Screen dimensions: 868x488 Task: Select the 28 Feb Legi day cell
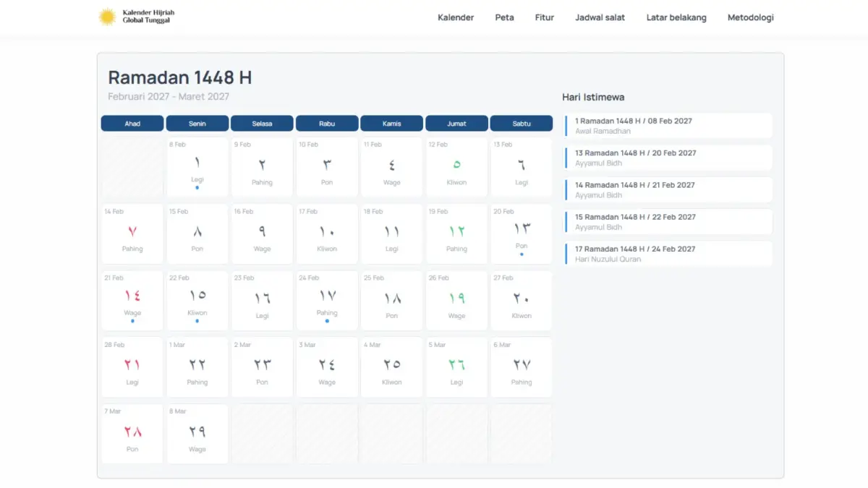click(132, 367)
